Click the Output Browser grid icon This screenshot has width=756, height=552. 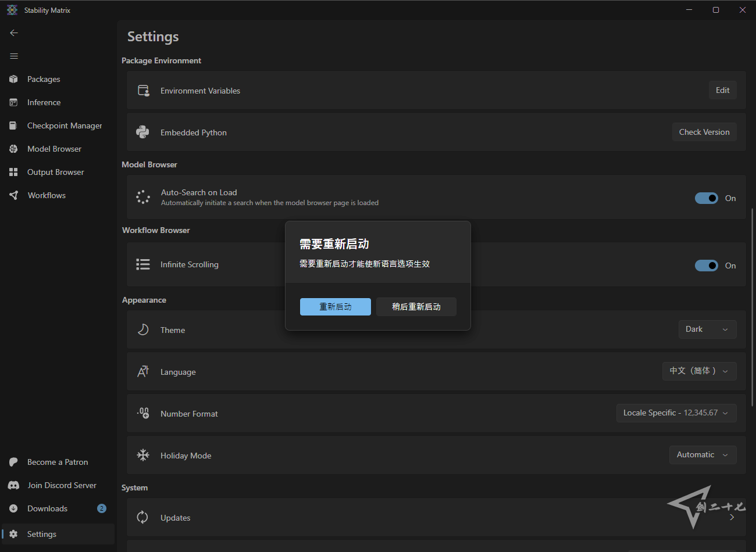(13, 172)
